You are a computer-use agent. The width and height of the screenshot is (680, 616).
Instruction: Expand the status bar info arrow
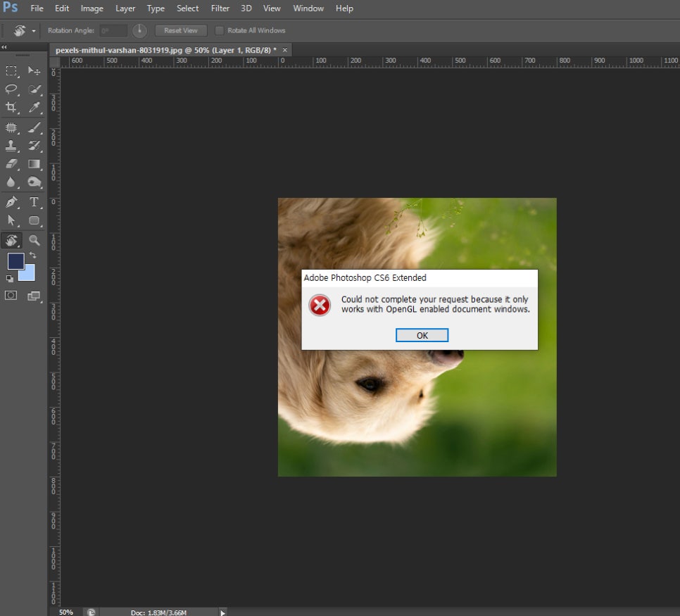click(x=222, y=612)
